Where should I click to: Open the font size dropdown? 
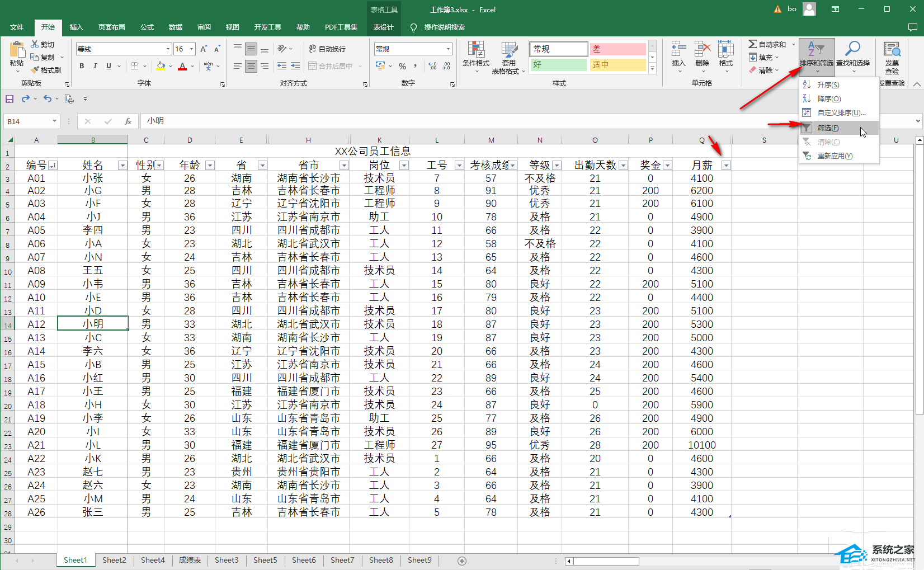[191, 49]
